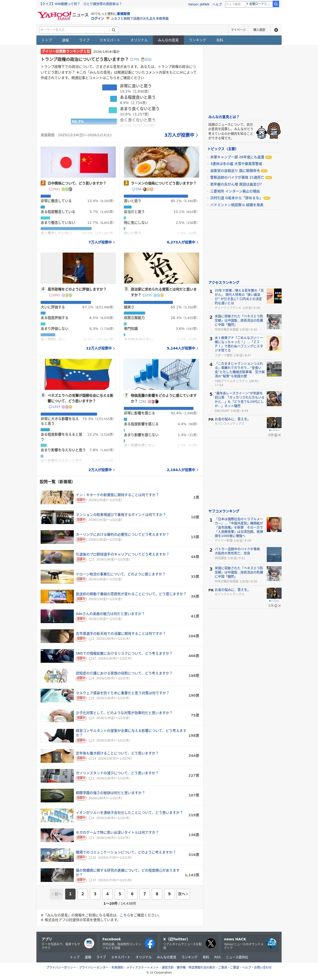The image size is (318, 980).
Task: Open マイページ in the header
Action: point(238,30)
